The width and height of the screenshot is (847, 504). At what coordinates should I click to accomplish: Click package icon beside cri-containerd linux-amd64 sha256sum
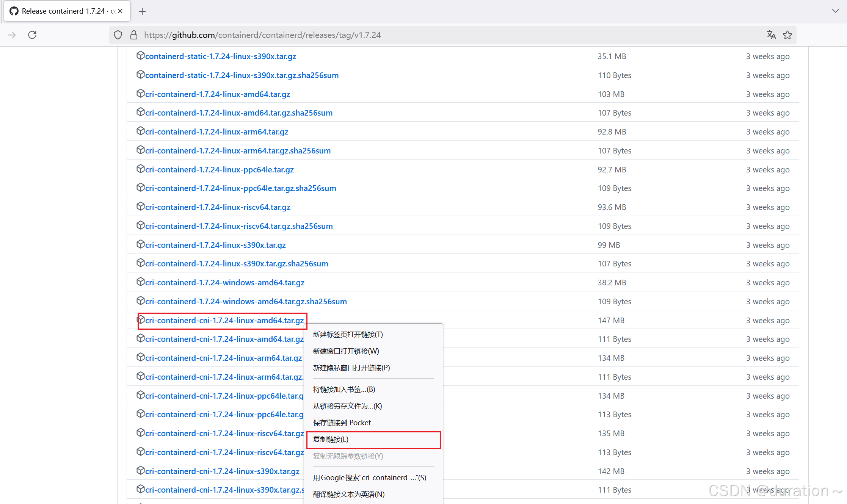[x=140, y=112]
